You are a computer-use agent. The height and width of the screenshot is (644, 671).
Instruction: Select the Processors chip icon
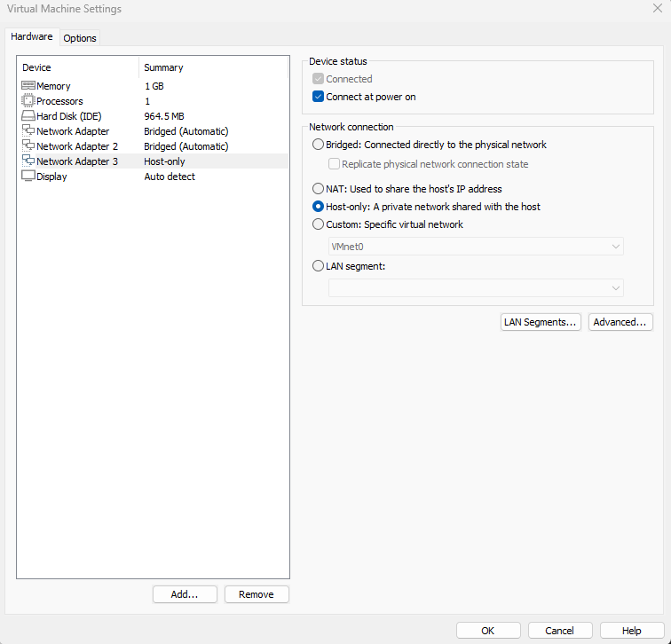tap(28, 101)
